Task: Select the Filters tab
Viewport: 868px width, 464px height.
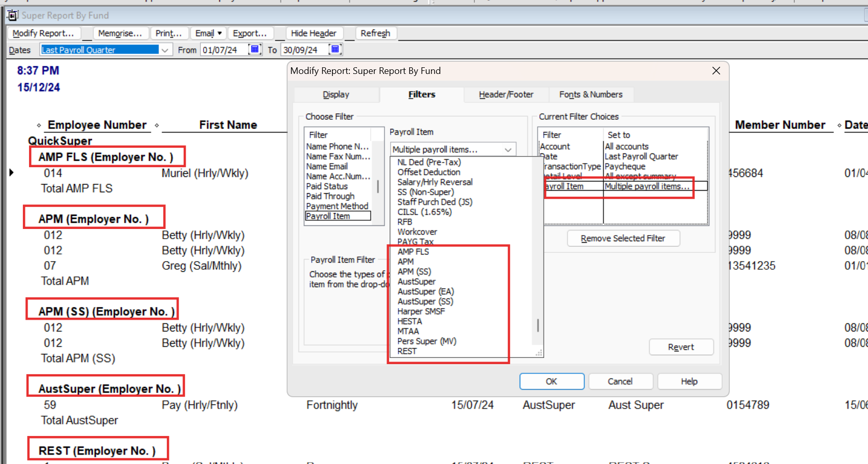Action: click(422, 94)
